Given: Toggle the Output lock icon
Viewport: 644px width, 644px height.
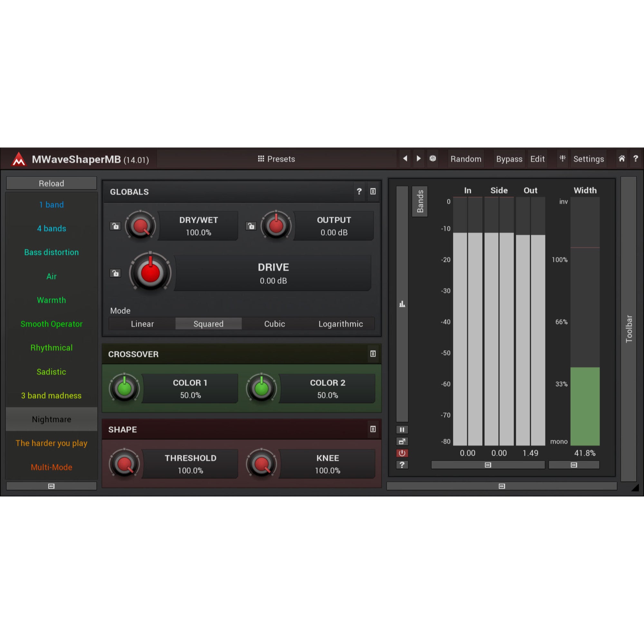Looking at the screenshot, I should [x=251, y=226].
